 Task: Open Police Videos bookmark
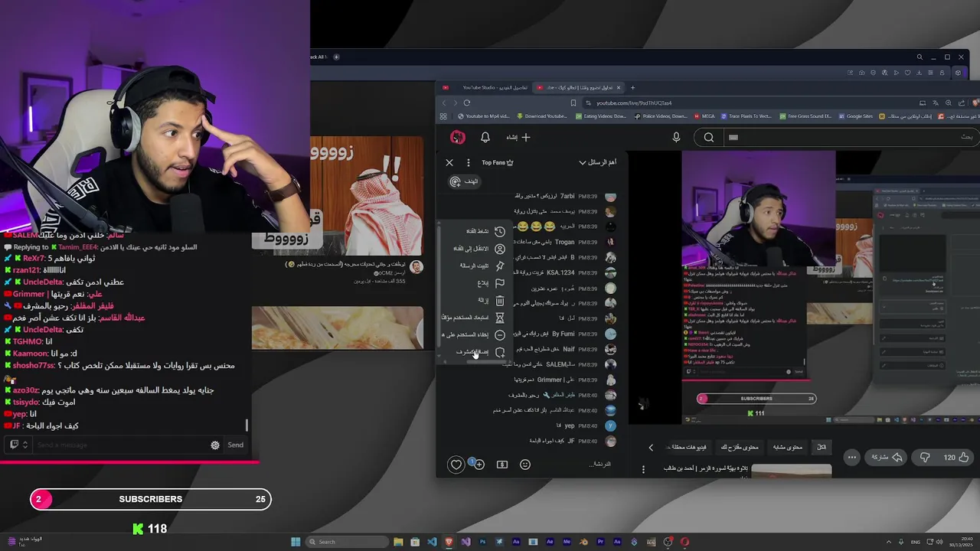(661, 116)
